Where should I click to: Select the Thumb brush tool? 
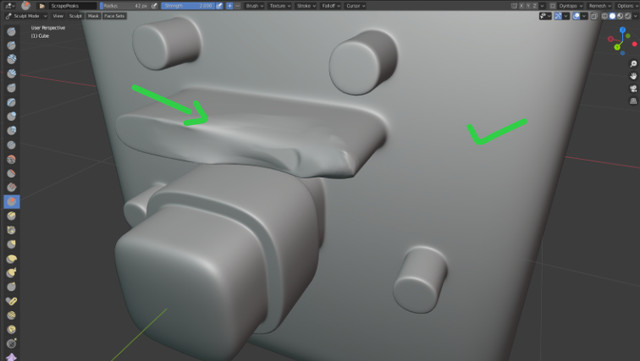point(11,287)
